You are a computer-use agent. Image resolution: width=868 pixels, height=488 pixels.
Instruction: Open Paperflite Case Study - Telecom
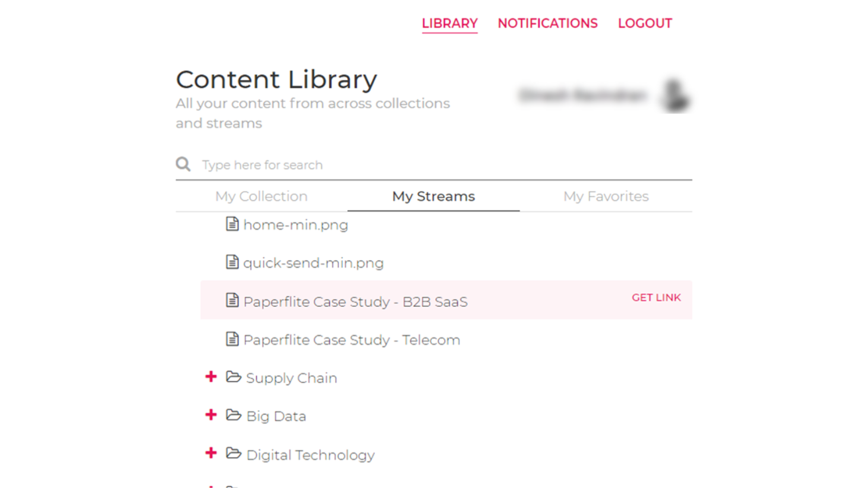(x=352, y=340)
